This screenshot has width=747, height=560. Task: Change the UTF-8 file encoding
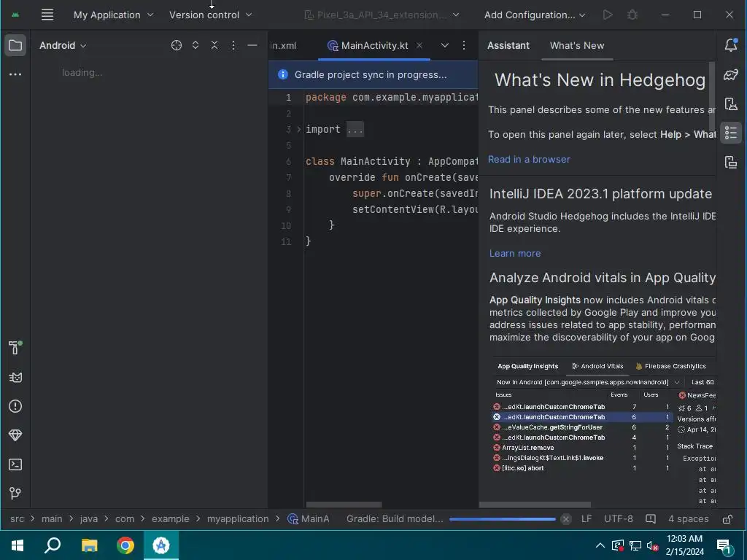coord(619,519)
